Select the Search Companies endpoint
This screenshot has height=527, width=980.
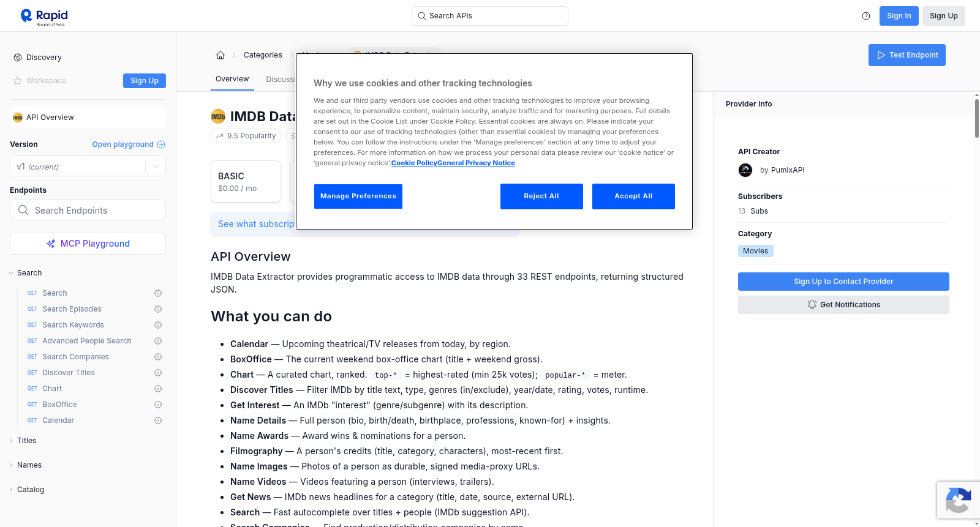coord(75,357)
